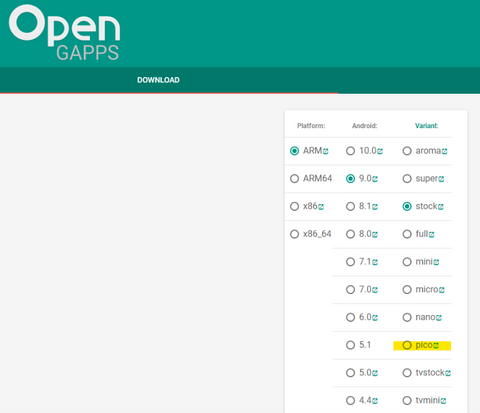Open the external link icon beside tvmini
Image resolution: width=480 pixels, height=413 pixels.
point(443,401)
